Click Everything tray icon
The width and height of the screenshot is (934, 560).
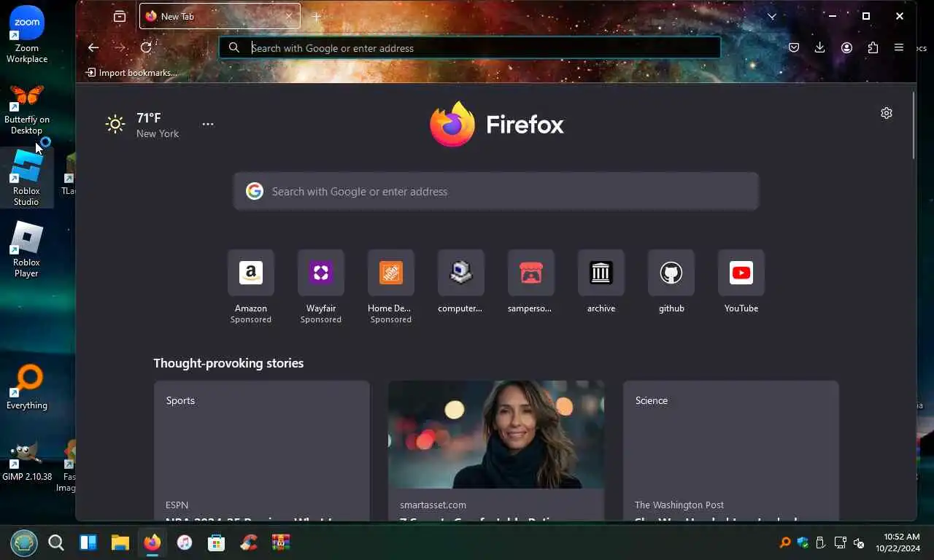point(785,542)
